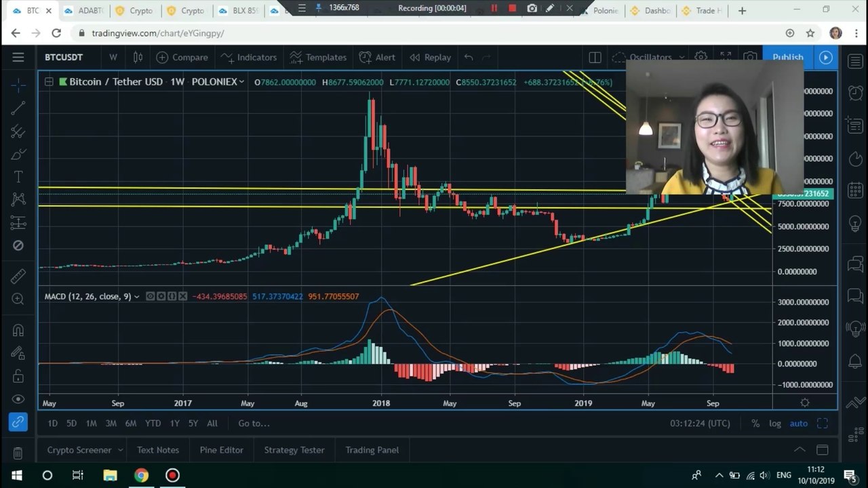Open the MACD source code braces icon

(172, 296)
